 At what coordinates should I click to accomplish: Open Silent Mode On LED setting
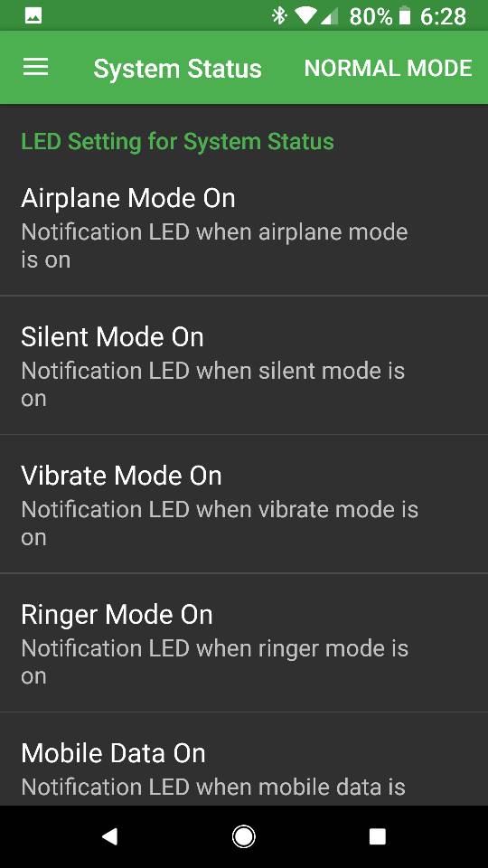(x=244, y=365)
